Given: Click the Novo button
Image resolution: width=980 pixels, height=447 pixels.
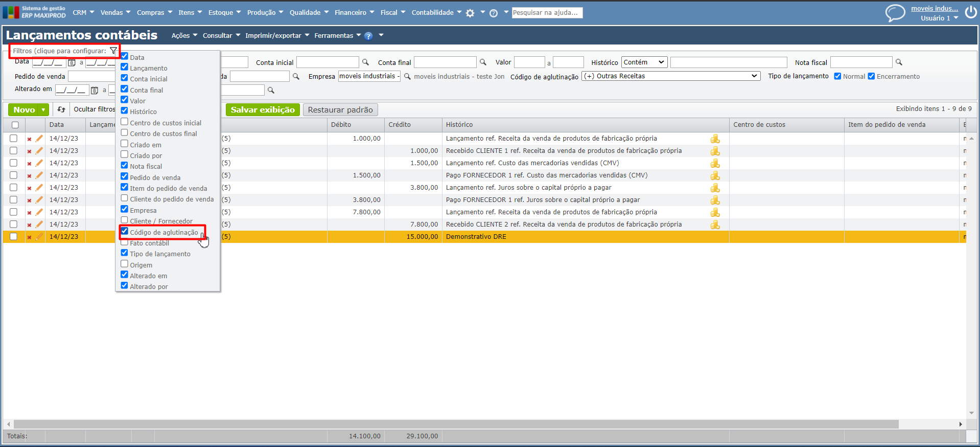Looking at the screenshot, I should pos(24,110).
